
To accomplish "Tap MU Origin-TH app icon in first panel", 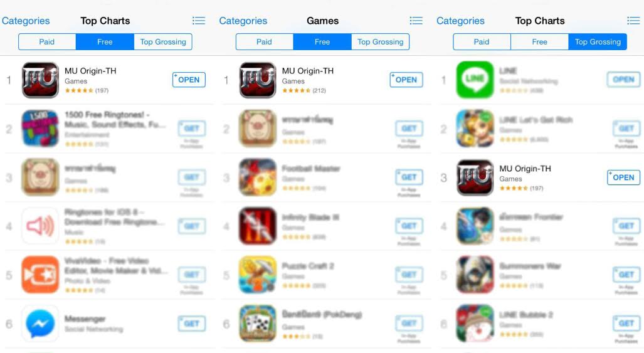I will pos(40,80).
